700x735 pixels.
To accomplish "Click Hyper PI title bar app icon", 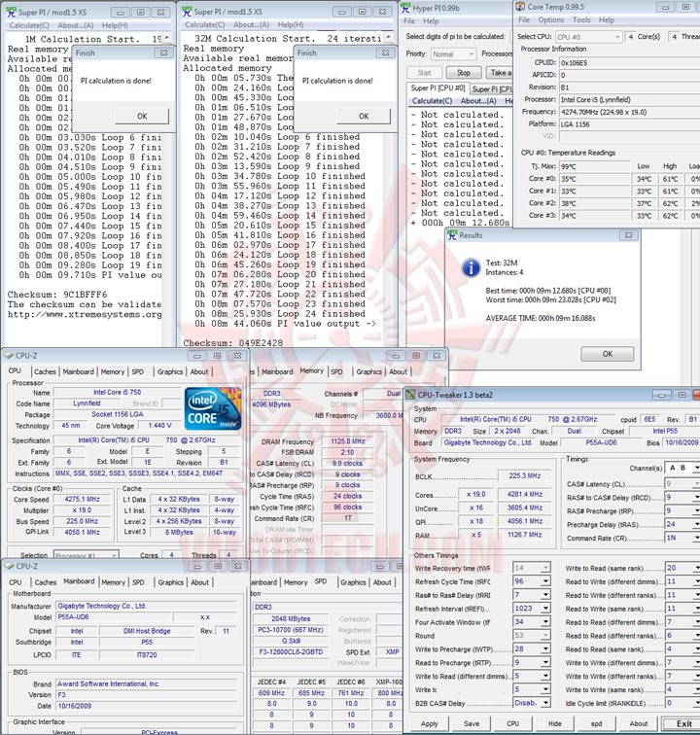I will click(405, 8).
